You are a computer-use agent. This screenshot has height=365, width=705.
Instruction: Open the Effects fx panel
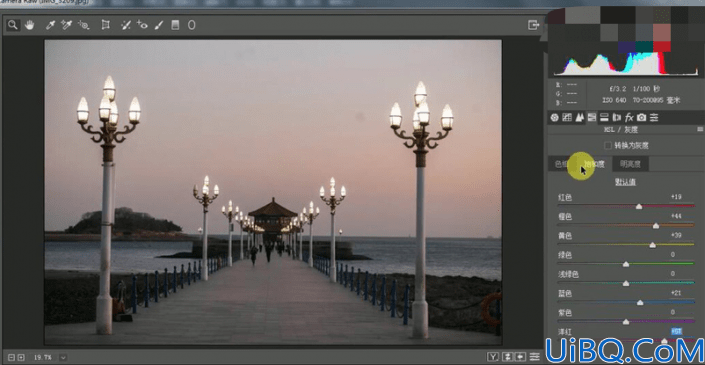(x=629, y=118)
